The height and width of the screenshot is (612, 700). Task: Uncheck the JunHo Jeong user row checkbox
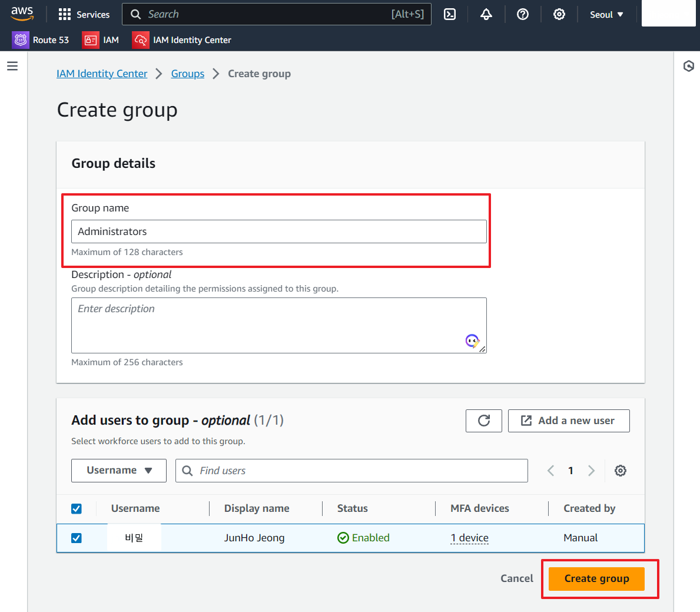pyautogui.click(x=77, y=538)
